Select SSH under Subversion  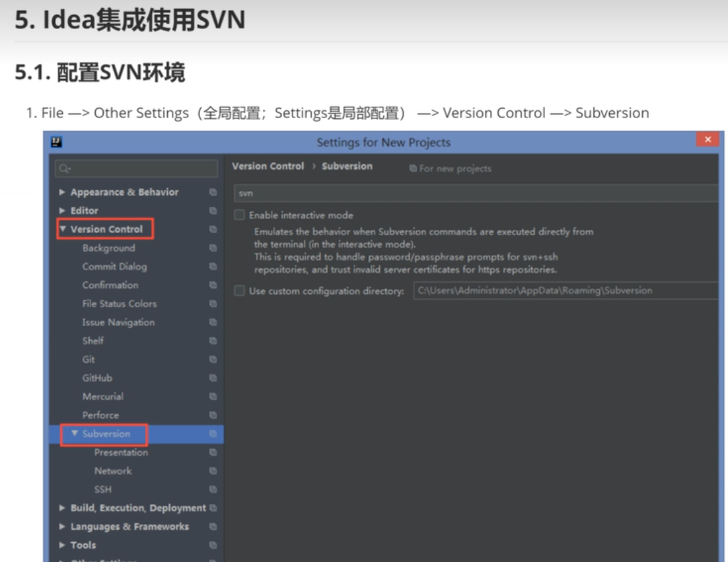point(102,489)
